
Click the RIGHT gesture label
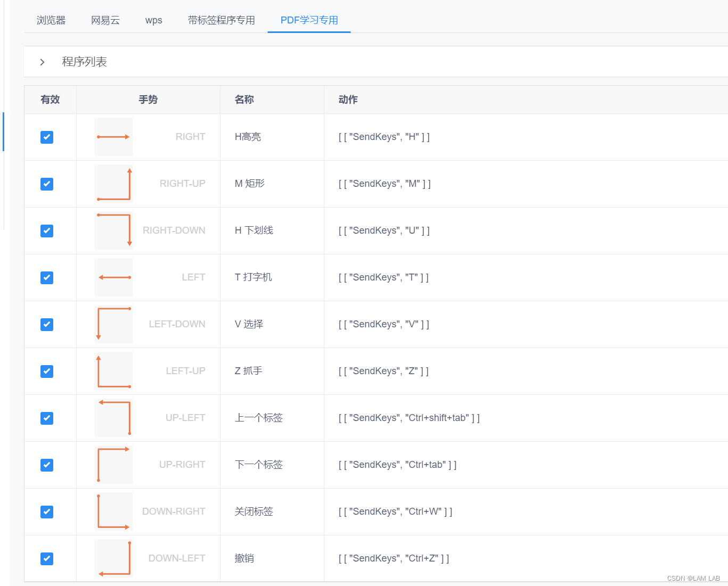tap(191, 137)
